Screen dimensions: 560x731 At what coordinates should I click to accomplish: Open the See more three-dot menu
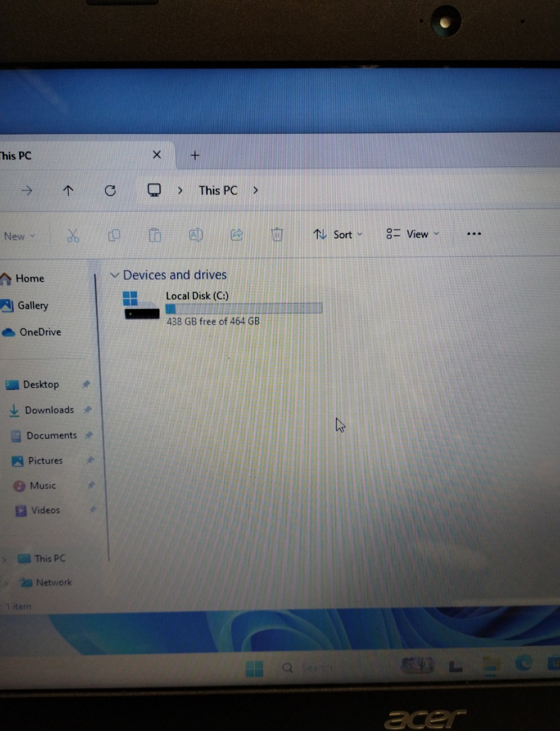coord(474,233)
